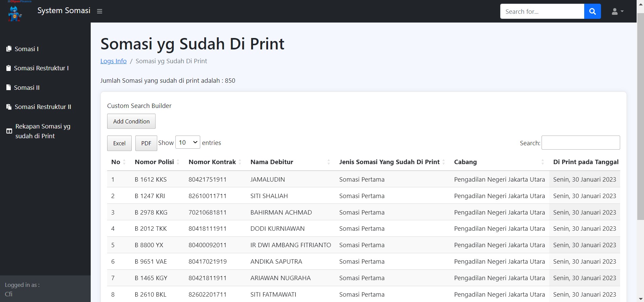Sort by Nomor Kontrak column
Screen dimensions: 644x302
215,162
